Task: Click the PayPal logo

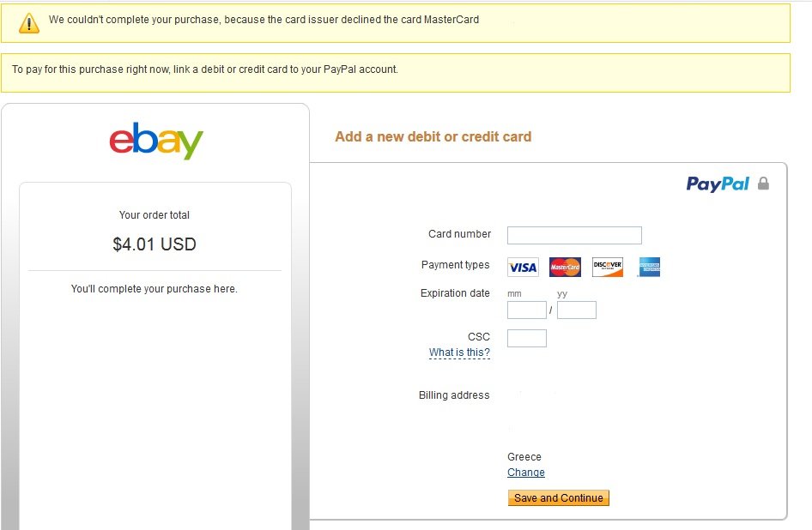Action: pos(718,184)
